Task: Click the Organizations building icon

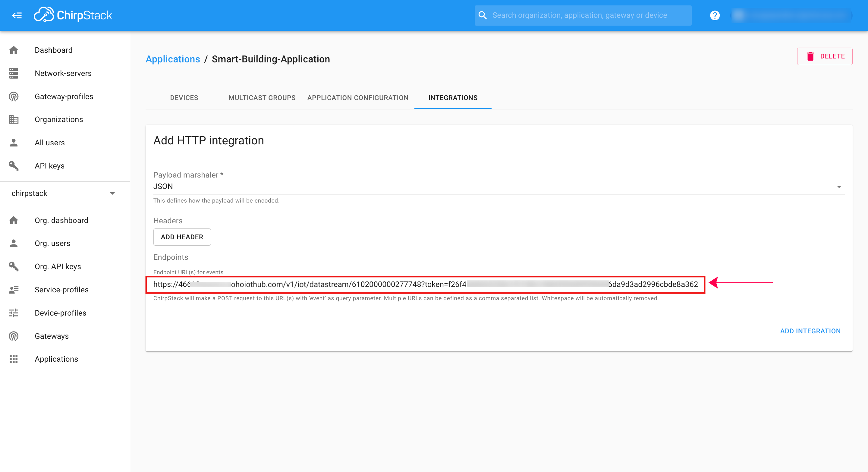Action: 14,119
